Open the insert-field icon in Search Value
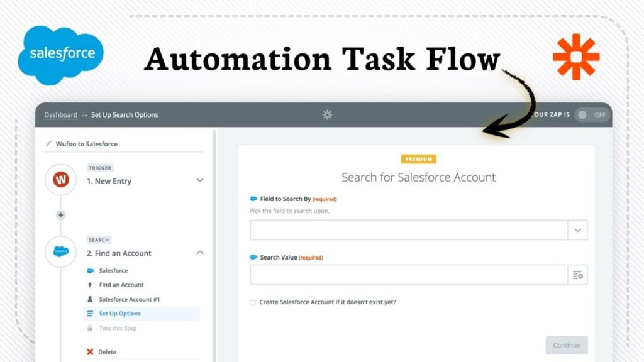Viewport: 644px width, 362px height. pos(577,275)
